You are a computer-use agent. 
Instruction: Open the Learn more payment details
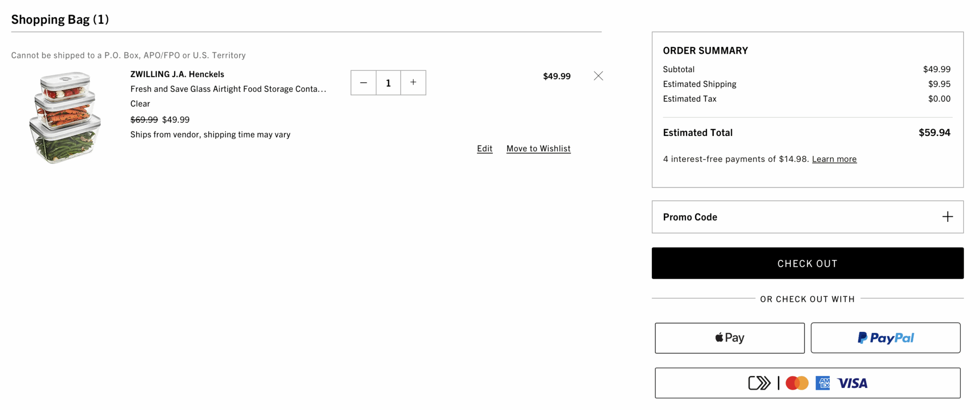pyautogui.click(x=834, y=159)
